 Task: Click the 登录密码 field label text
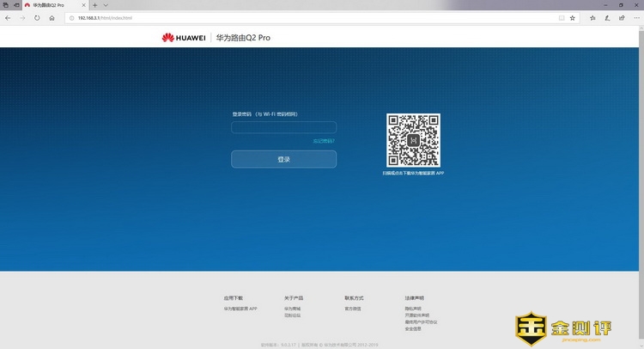click(x=265, y=114)
